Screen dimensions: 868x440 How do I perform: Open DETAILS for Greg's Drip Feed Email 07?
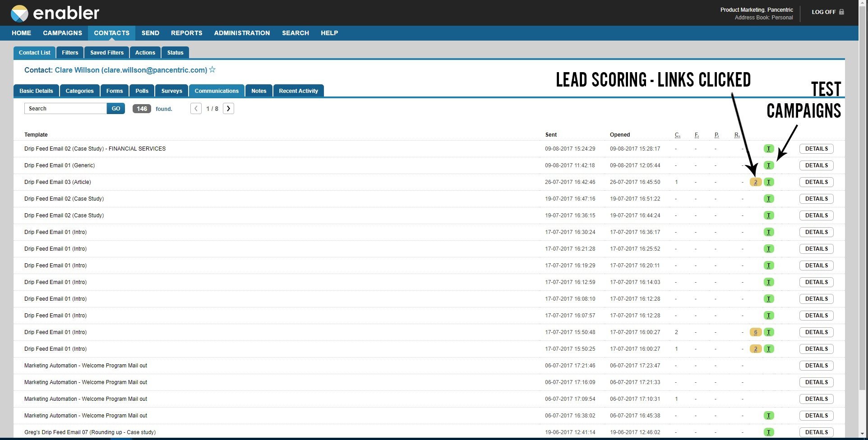[x=817, y=432]
